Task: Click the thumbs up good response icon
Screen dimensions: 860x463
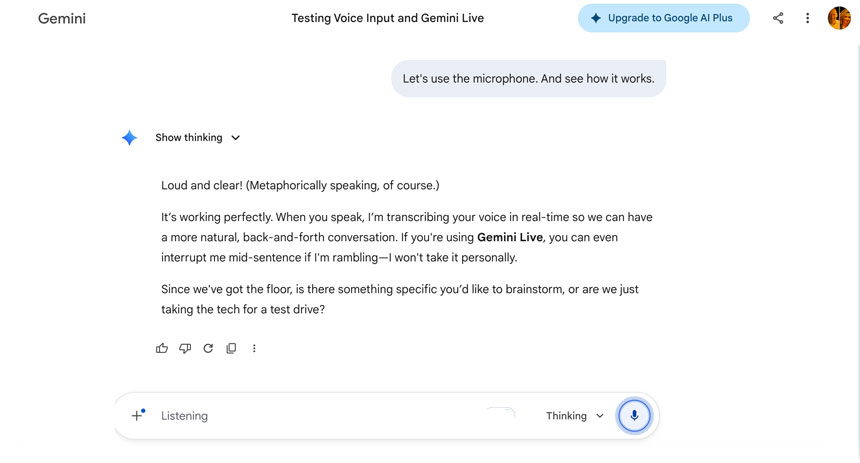Action: pyautogui.click(x=162, y=348)
